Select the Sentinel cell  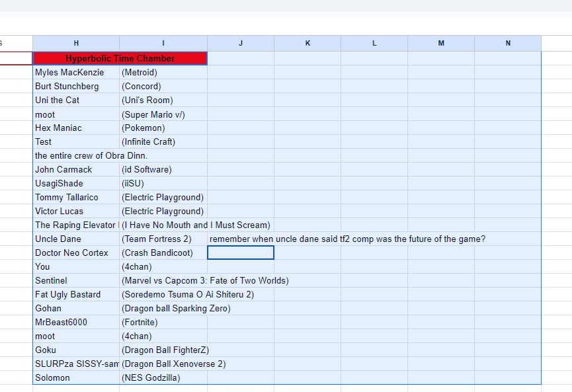[76, 280]
